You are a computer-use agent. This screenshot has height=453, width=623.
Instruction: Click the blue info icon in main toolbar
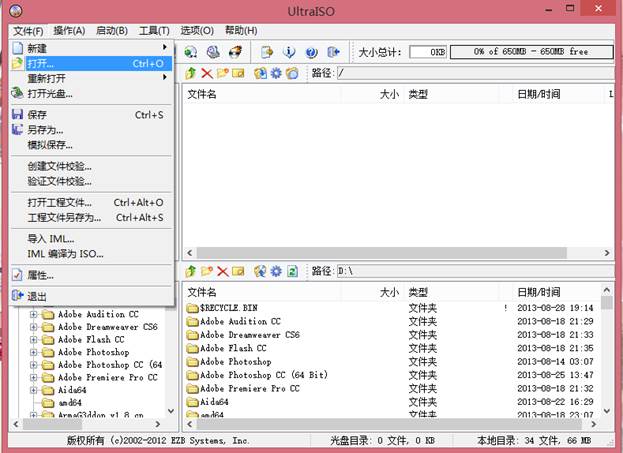pos(289,52)
